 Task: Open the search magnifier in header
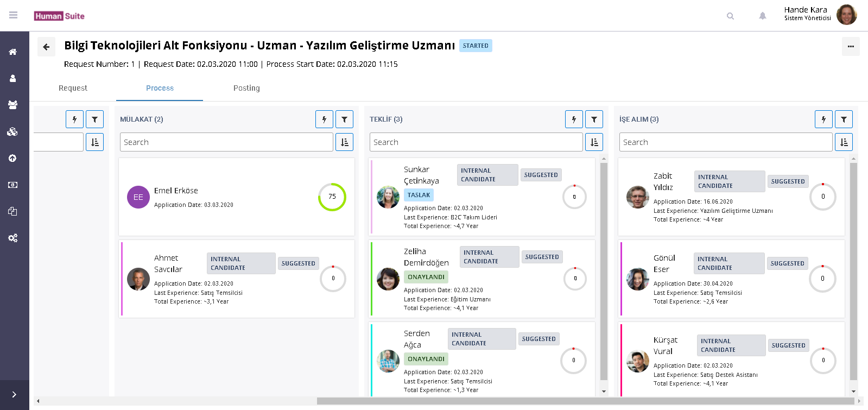click(x=730, y=16)
